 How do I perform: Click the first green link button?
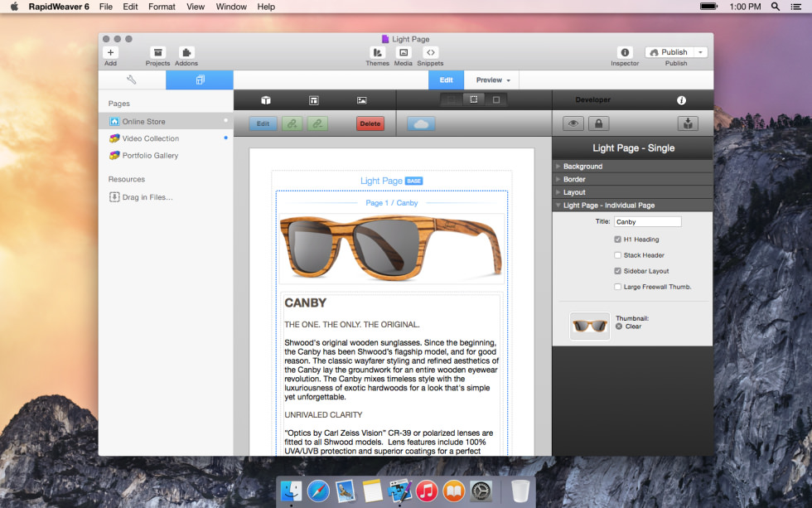tap(292, 123)
